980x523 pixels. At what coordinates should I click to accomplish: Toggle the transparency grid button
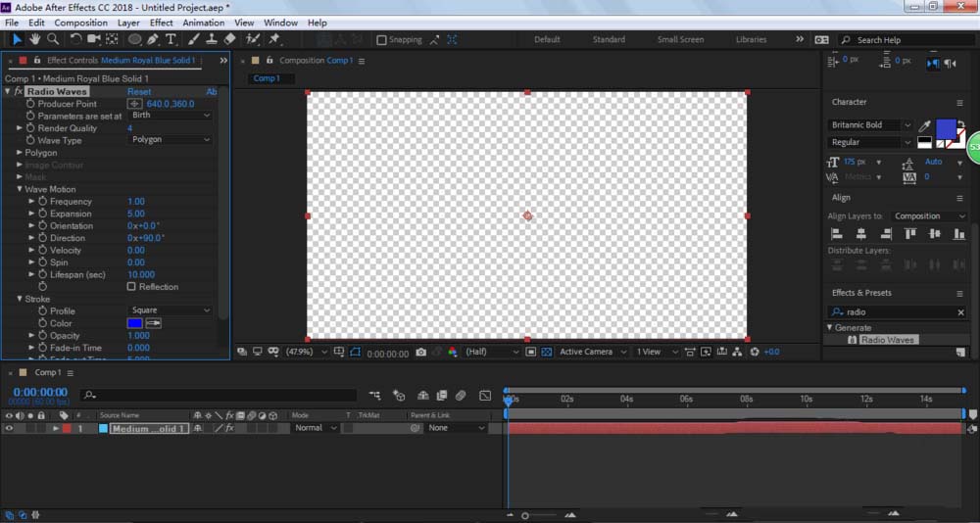pyautogui.click(x=546, y=353)
